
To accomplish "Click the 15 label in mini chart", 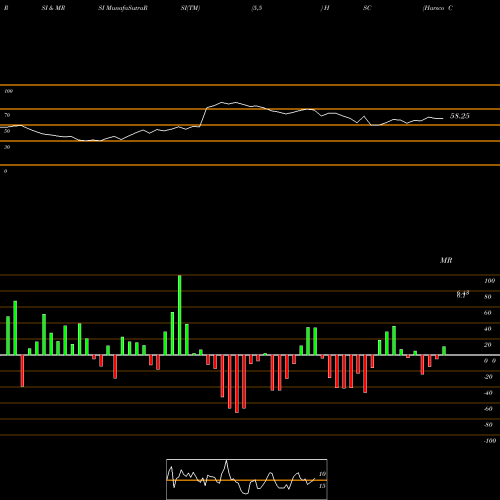I will 322,486.
